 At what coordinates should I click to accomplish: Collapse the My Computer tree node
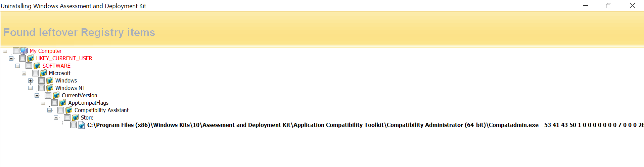pyautogui.click(x=5, y=51)
